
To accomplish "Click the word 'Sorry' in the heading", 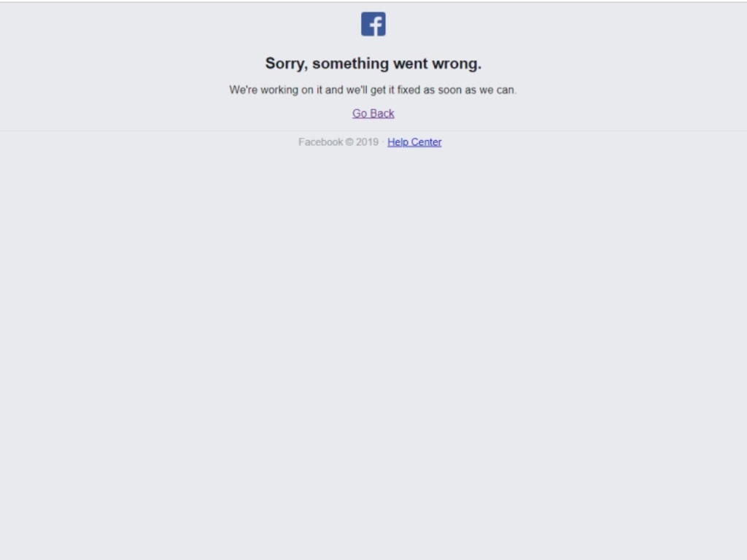I will [x=286, y=64].
